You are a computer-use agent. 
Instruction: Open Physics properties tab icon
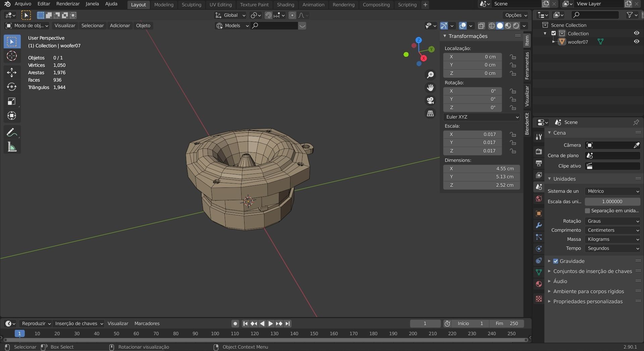(539, 249)
